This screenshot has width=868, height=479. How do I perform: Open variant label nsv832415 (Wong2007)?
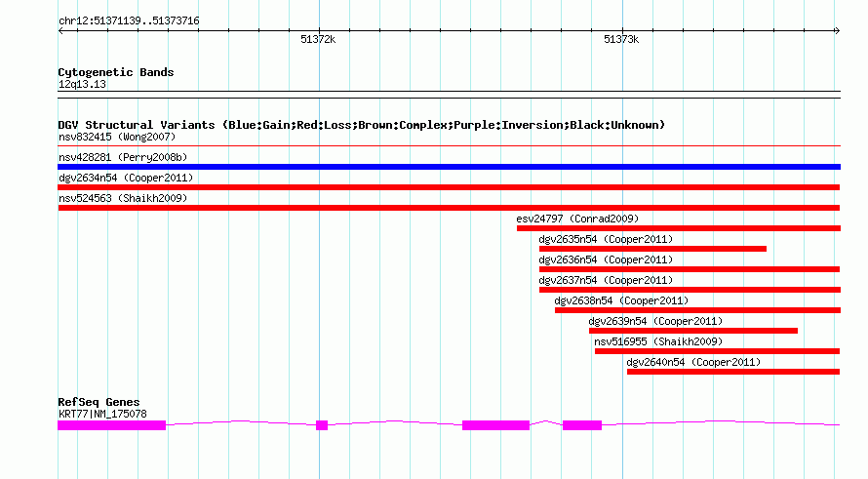(x=117, y=137)
